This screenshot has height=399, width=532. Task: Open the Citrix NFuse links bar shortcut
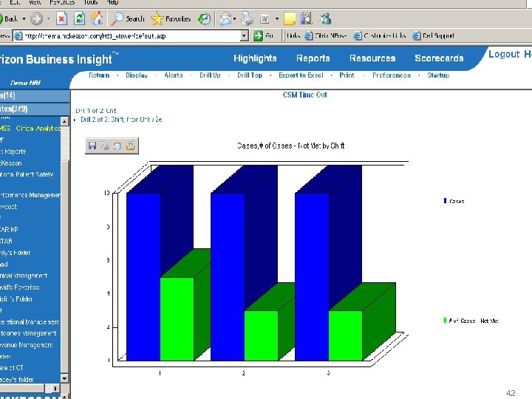pyautogui.click(x=326, y=35)
